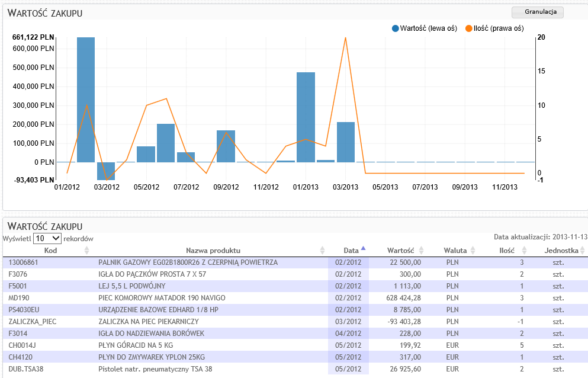
Task: Click the orange line peak at 20
Action: pyautogui.click(x=345, y=37)
